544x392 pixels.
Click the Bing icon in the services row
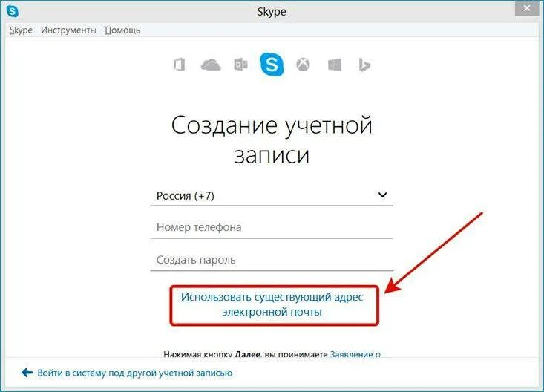pyautogui.click(x=364, y=65)
